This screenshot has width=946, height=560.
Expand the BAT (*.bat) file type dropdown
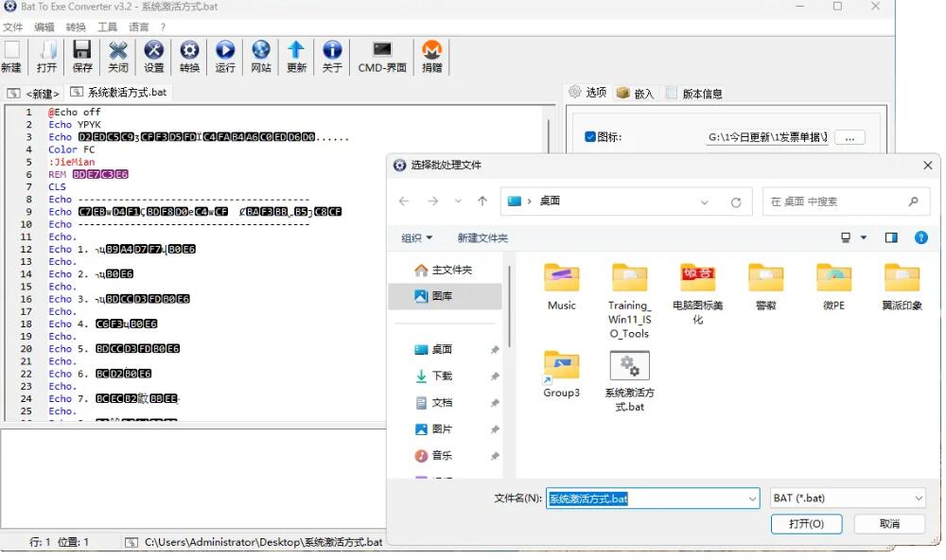[918, 499]
